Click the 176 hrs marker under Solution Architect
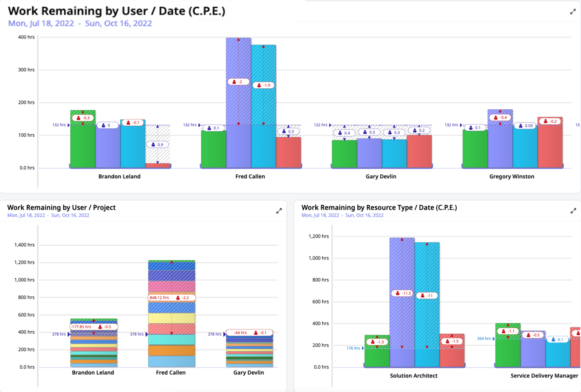Screen dimensions: 581x392 point(353,348)
